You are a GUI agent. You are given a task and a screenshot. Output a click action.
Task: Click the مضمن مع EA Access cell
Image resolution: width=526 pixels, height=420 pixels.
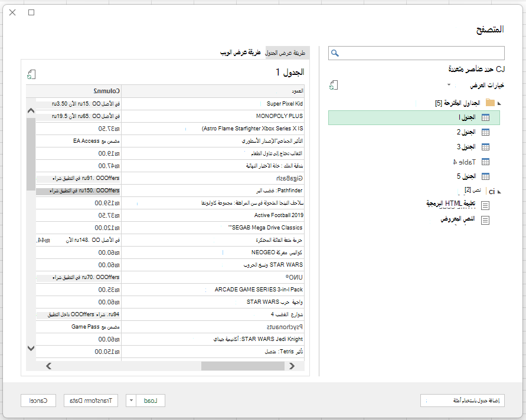[79, 141]
